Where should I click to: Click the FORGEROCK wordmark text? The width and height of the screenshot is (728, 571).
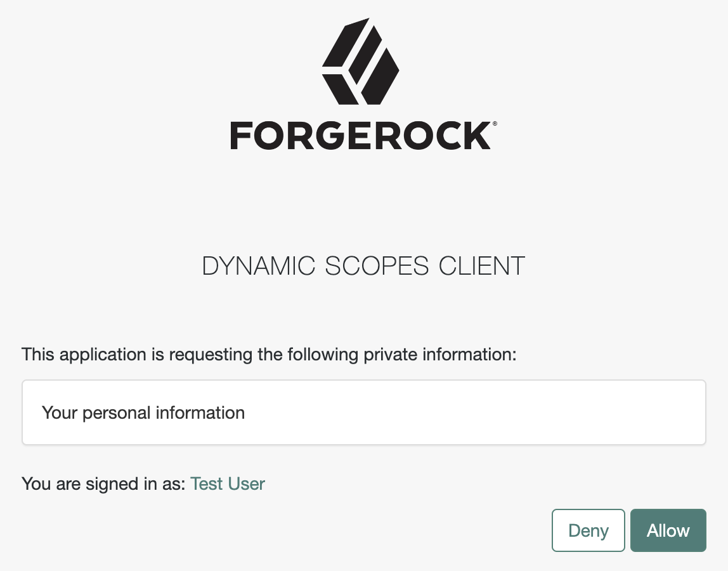(x=361, y=134)
